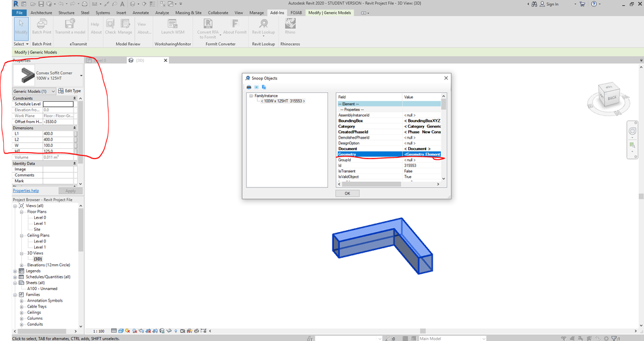Viewport: 644px width, 341px height.
Task: Open the Architecture ribbon tab
Action: tap(41, 13)
